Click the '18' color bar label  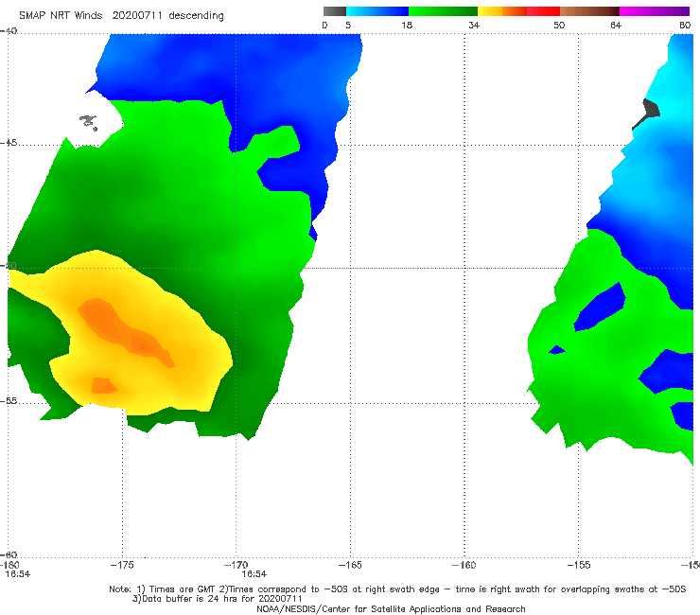(x=407, y=26)
